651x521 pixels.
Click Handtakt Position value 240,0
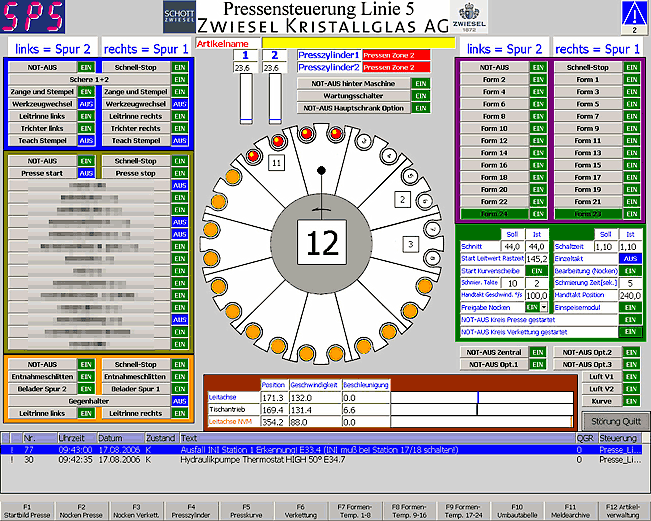(630, 295)
